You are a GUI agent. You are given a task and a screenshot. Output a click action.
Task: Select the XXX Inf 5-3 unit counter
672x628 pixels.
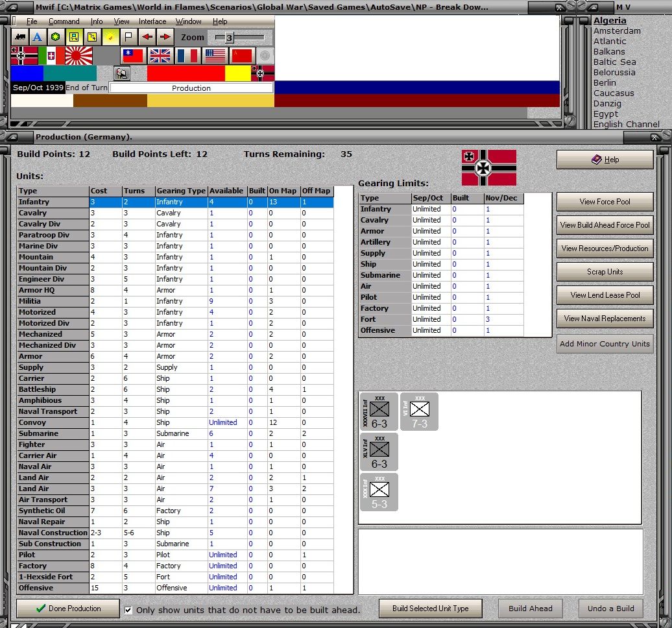379,492
